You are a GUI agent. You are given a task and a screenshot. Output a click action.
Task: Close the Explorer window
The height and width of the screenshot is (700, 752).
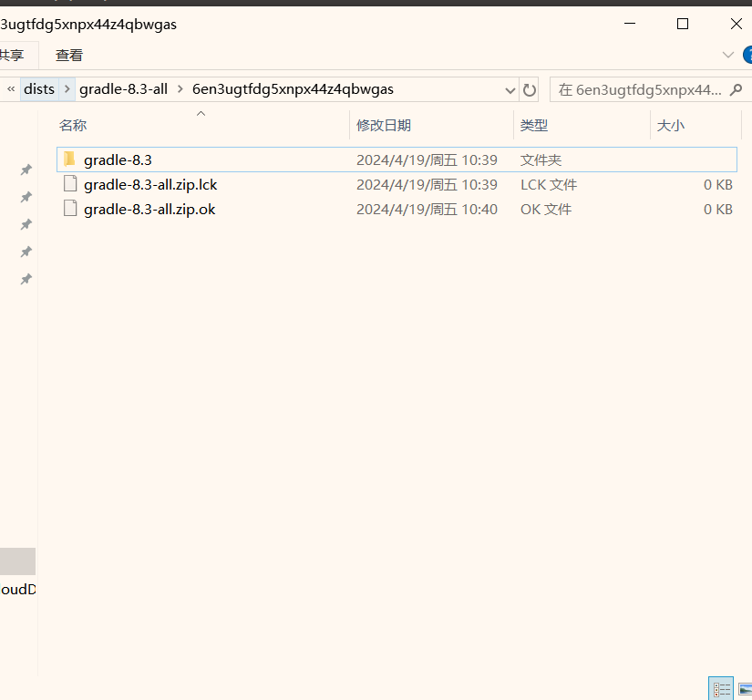click(737, 24)
